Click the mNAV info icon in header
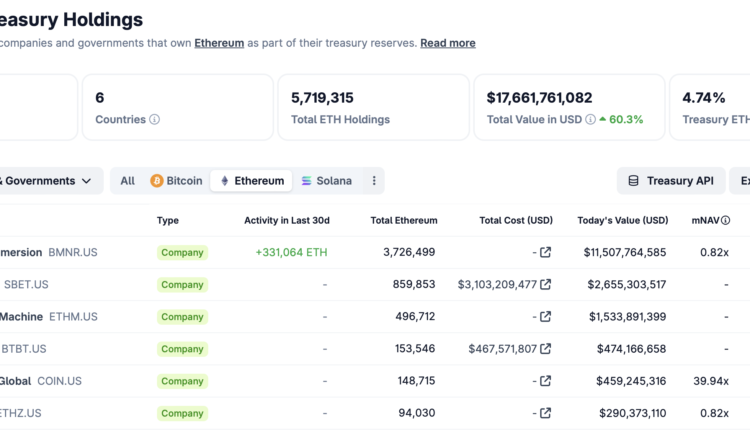This screenshot has height=430, width=750. click(726, 220)
